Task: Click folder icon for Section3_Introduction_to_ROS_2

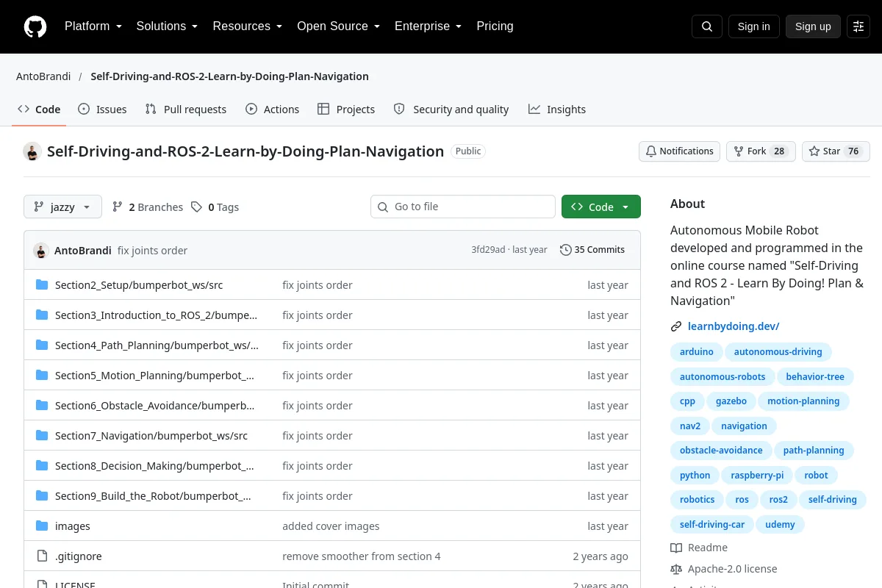Action: [42, 315]
